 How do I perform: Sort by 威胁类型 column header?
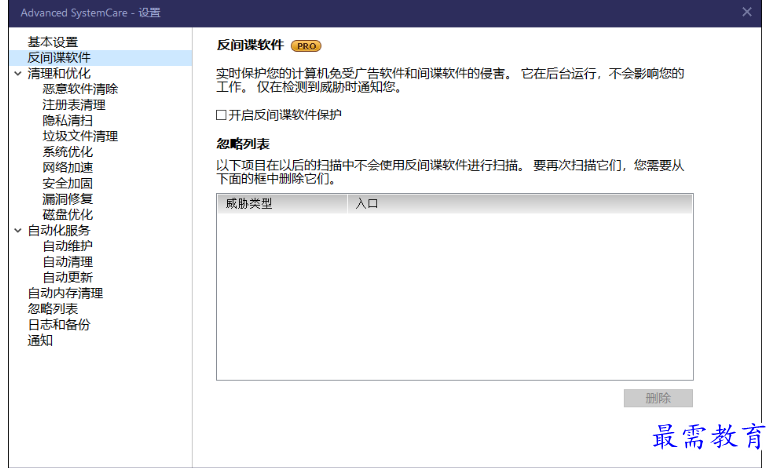coord(282,204)
